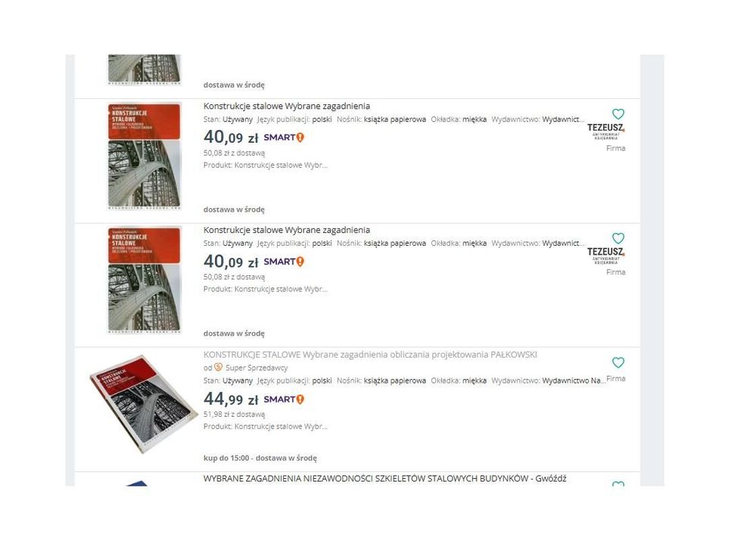Favorite the second 40,09 zł Tezeusz listing
This screenshot has height=534, width=756.
pos(618,238)
